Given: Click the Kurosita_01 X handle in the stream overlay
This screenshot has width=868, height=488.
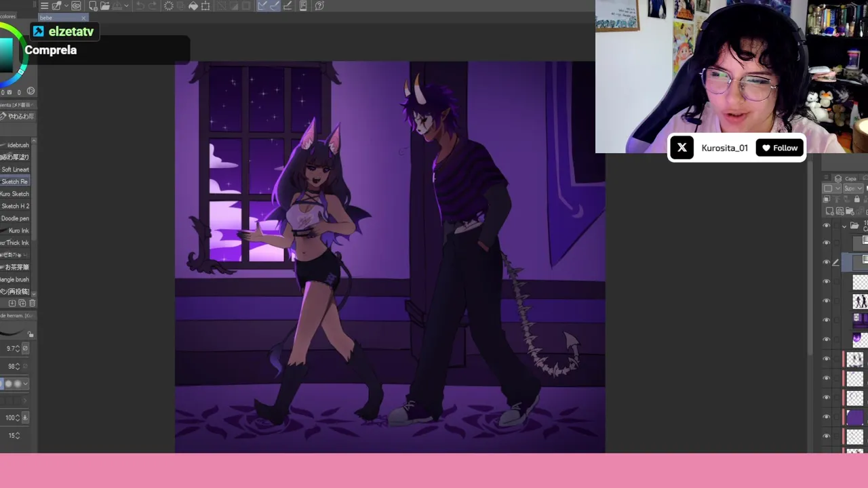Looking at the screenshot, I should point(724,148).
